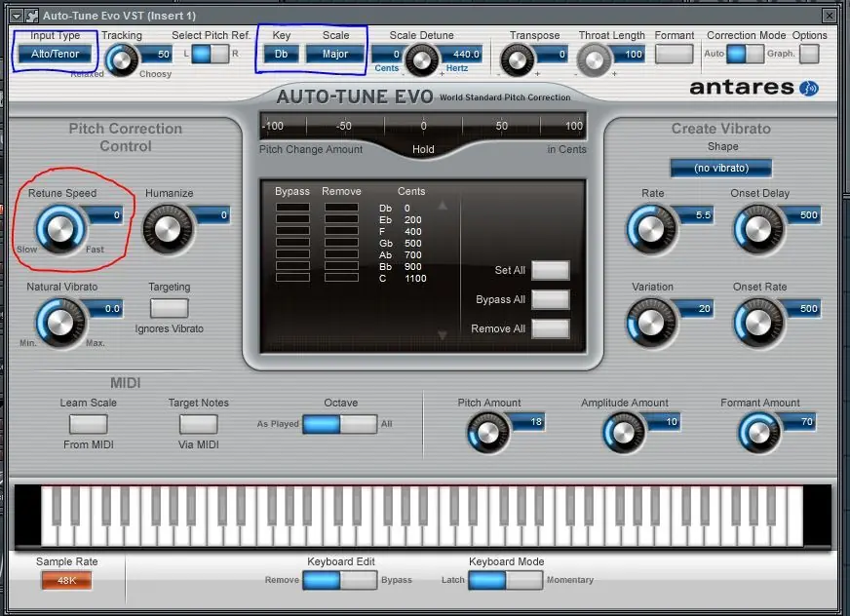
Task: Click the Onset Delay knob
Action: pyautogui.click(x=759, y=229)
